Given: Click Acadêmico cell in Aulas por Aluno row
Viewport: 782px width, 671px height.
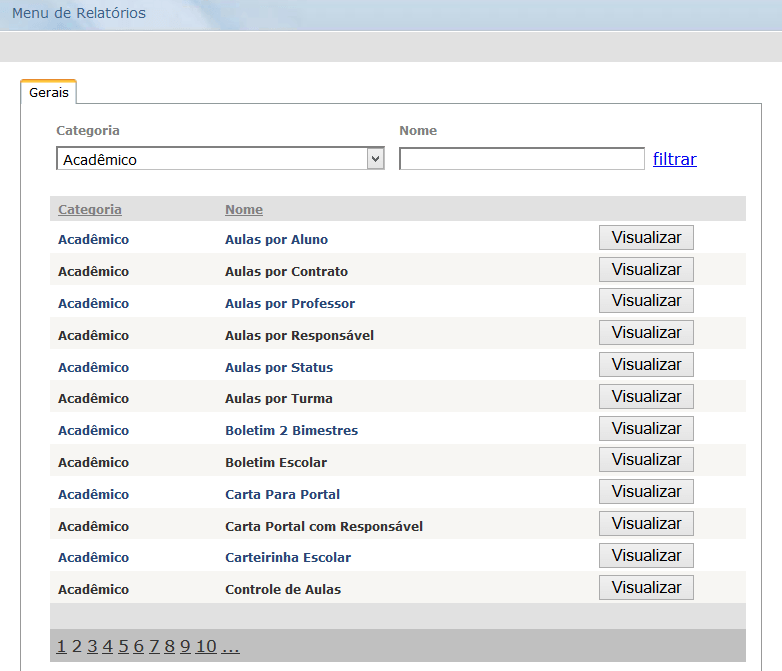Looking at the screenshot, I should tap(93, 239).
